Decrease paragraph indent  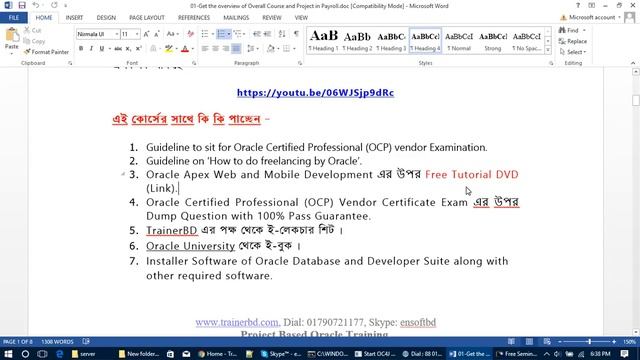[x=256, y=34]
